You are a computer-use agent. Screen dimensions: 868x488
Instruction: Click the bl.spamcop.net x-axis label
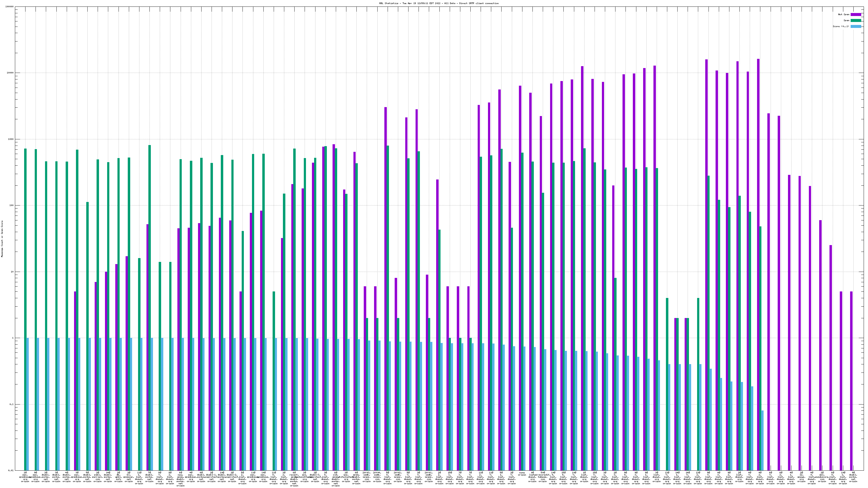click(x=129, y=477)
